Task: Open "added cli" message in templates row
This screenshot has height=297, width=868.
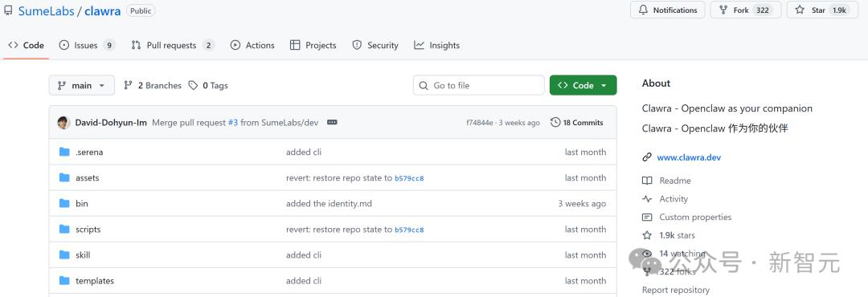Action: coord(304,281)
